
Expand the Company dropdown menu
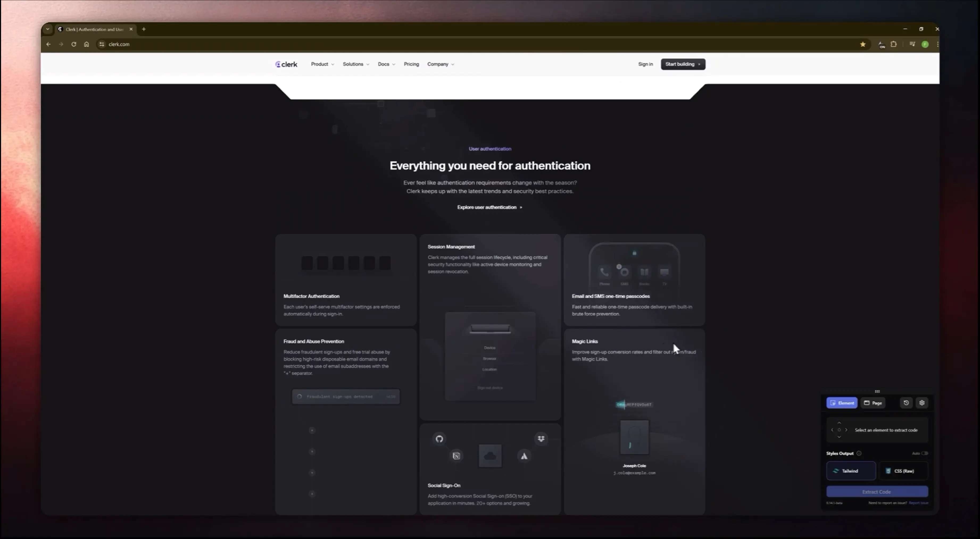tap(440, 64)
